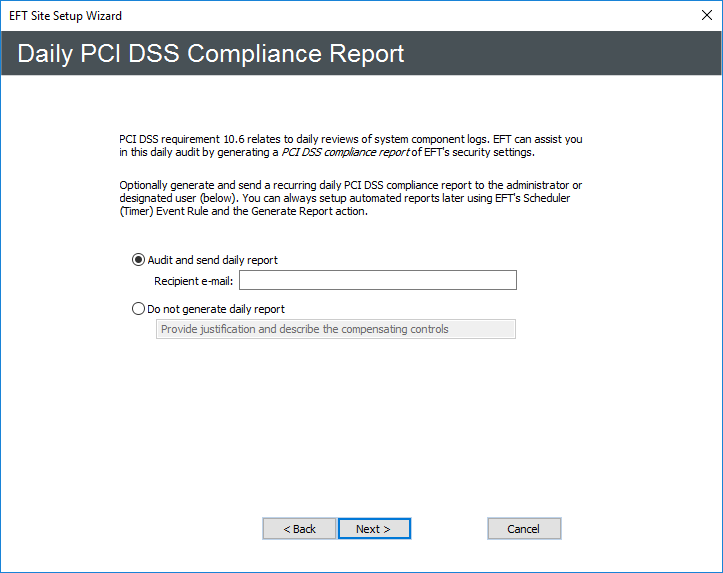Select the 'Audit and send daily report' radio button

pyautogui.click(x=139, y=260)
